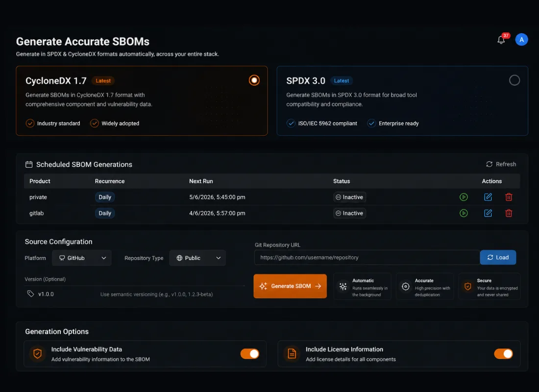539x392 pixels.
Task: Delete the gitlab schedule entry
Action: pos(509,213)
